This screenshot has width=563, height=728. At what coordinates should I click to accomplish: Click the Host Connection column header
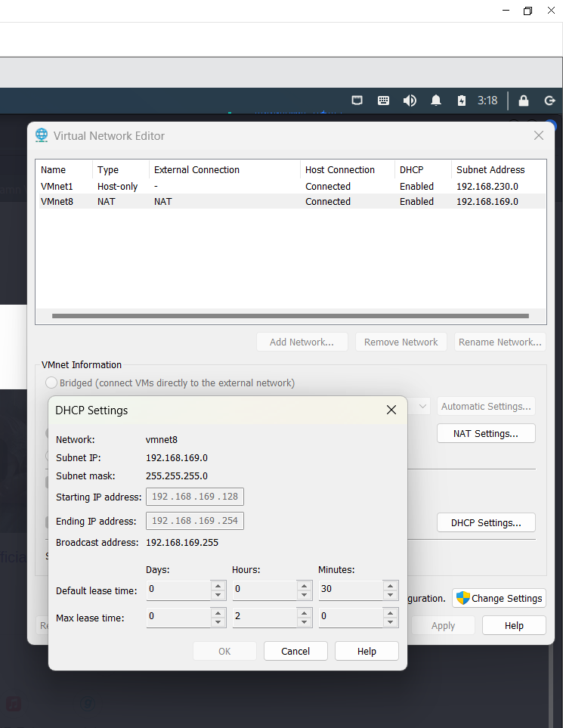point(348,169)
